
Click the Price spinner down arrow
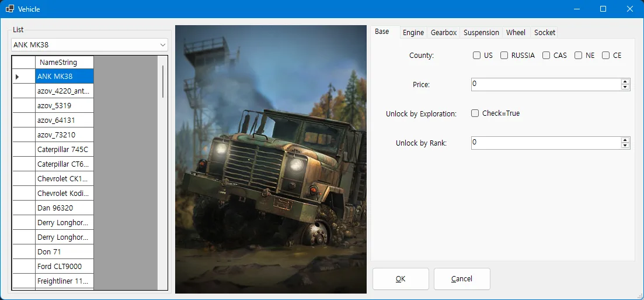(625, 87)
